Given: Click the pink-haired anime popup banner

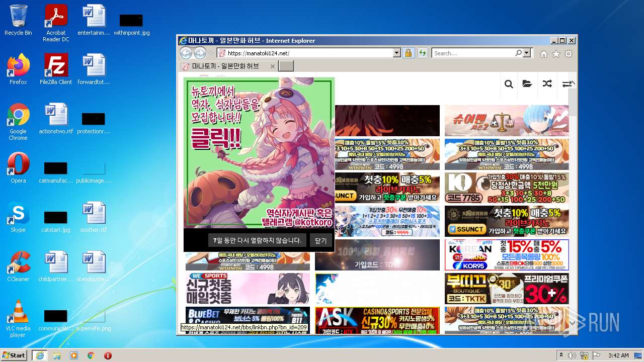Looking at the screenshot, I should (259, 153).
